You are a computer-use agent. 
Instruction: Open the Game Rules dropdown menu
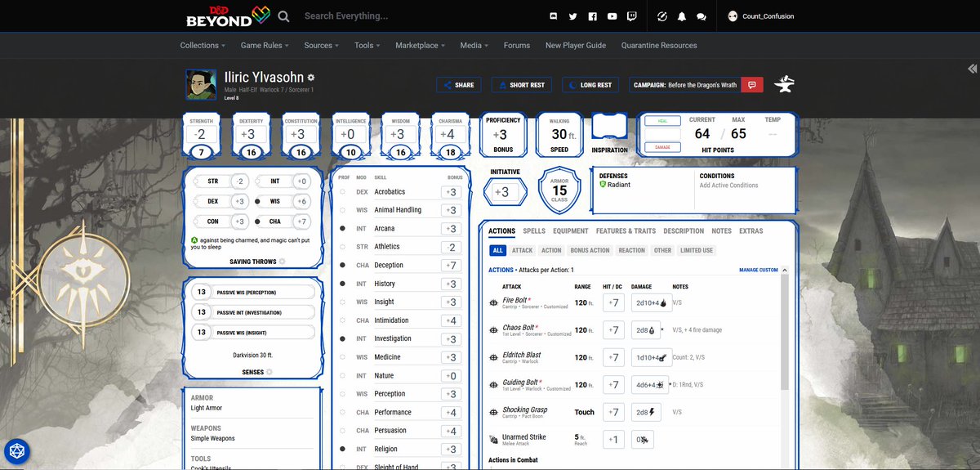(x=265, y=46)
